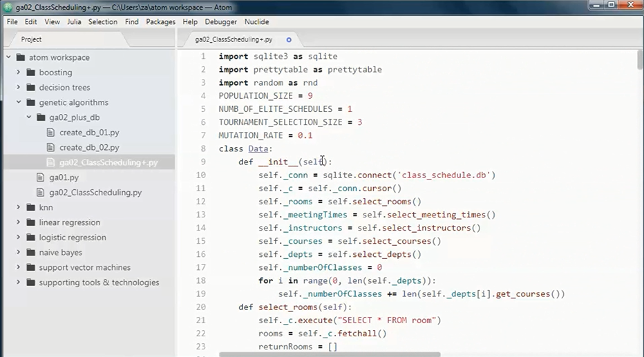Screen dimensions: 644x357
Task: Click the boosting folder icon
Action: (31, 73)
